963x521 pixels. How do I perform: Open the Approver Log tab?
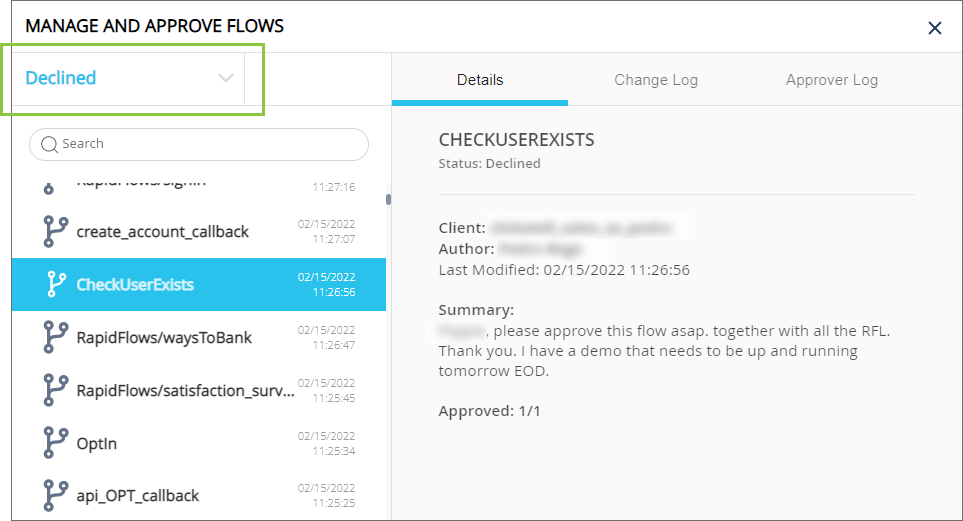coord(832,80)
